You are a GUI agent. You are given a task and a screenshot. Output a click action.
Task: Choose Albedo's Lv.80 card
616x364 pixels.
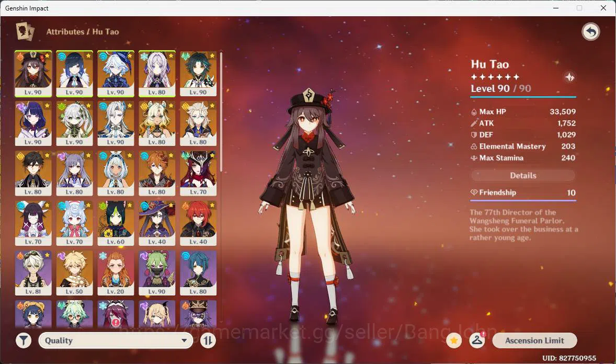198,123
